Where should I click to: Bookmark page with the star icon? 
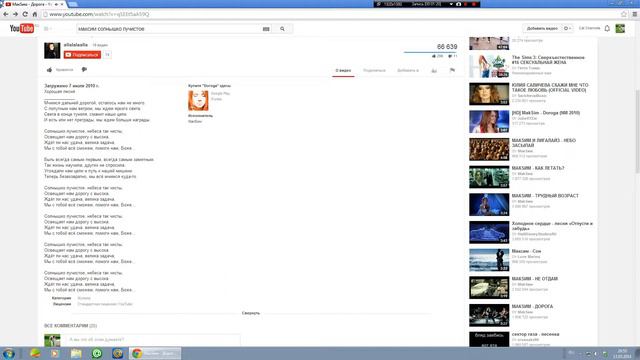(x=624, y=14)
